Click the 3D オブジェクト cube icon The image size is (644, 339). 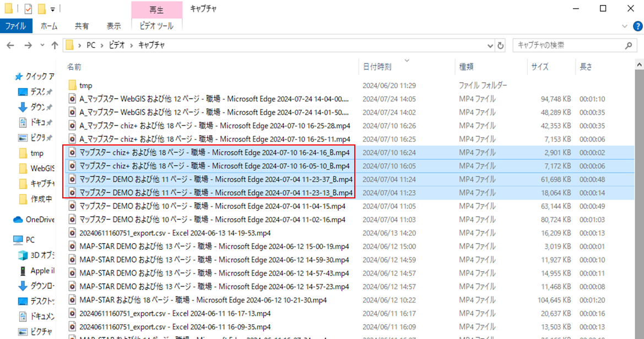23,255
